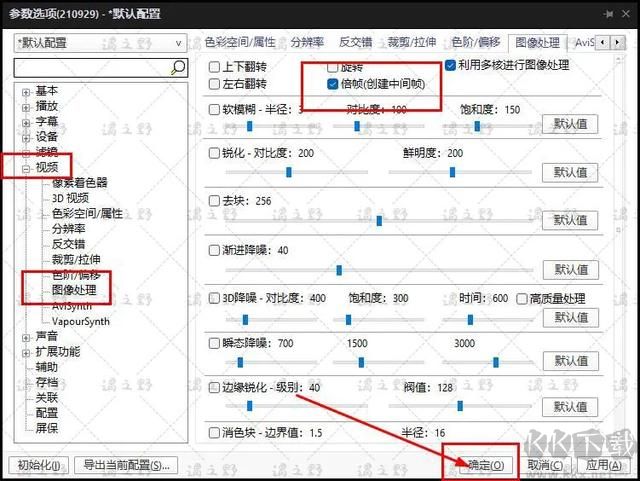Viewport: 640px width, 481px height.
Task: Toggle 利用多核进行图像处理 checkbox
Action: [451, 65]
